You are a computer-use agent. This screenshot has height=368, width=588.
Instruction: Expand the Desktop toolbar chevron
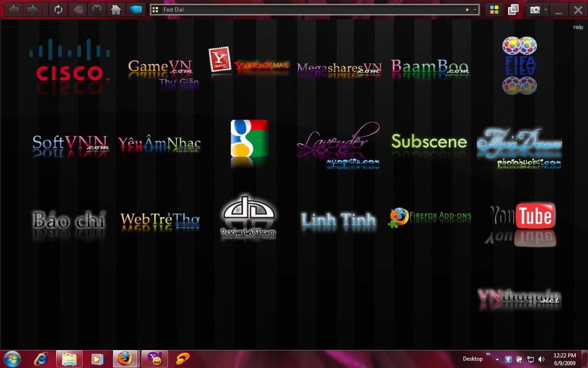point(488,354)
